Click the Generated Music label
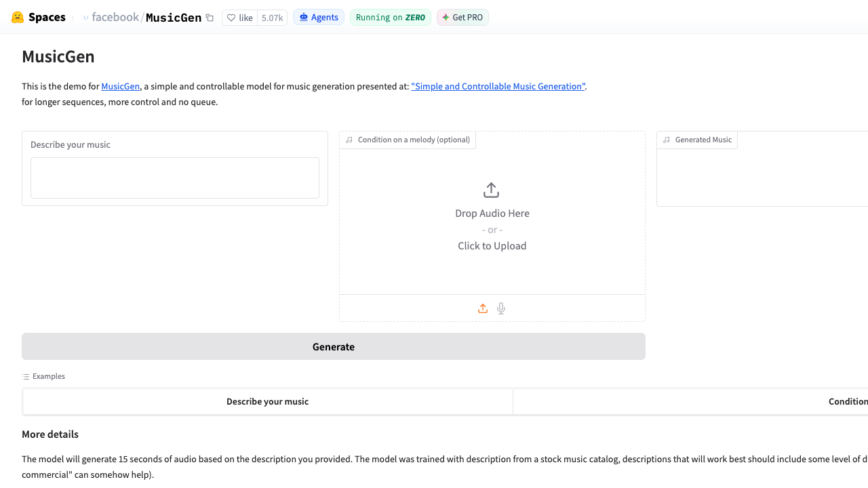The width and height of the screenshot is (868, 488). click(x=703, y=140)
